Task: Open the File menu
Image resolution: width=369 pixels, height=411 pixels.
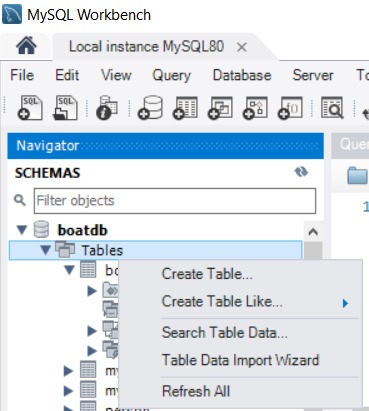Action: click(22, 75)
